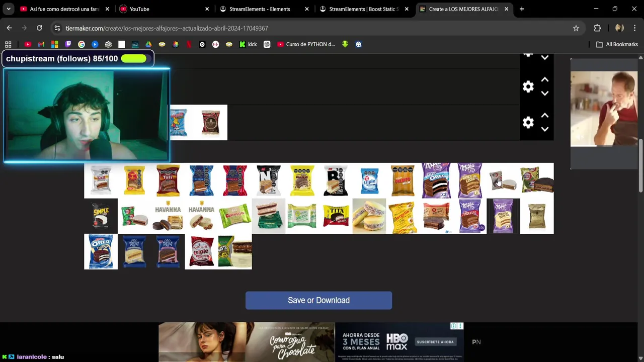This screenshot has width=644, height=362.
Task: Open the Gmail bookmark
Action: pyautogui.click(x=41, y=44)
